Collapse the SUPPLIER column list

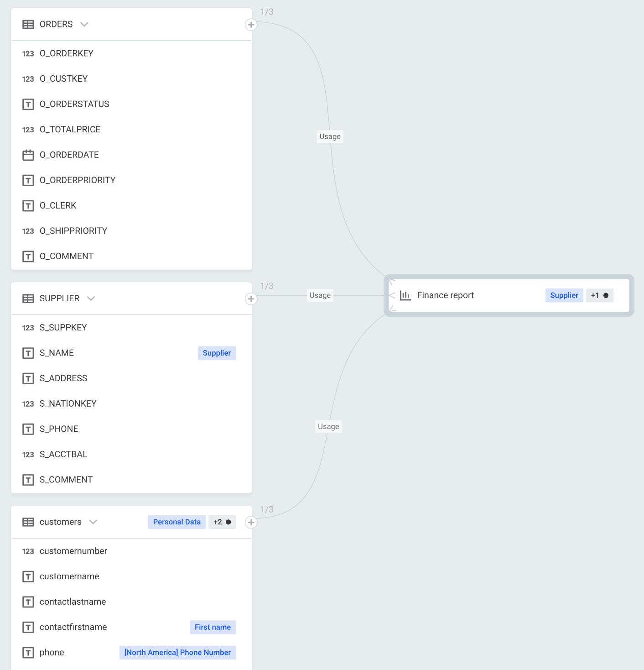(91, 298)
